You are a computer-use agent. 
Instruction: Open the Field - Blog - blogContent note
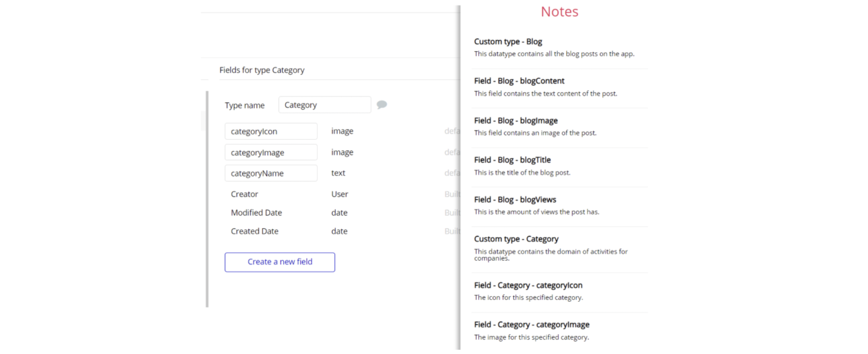(x=519, y=81)
